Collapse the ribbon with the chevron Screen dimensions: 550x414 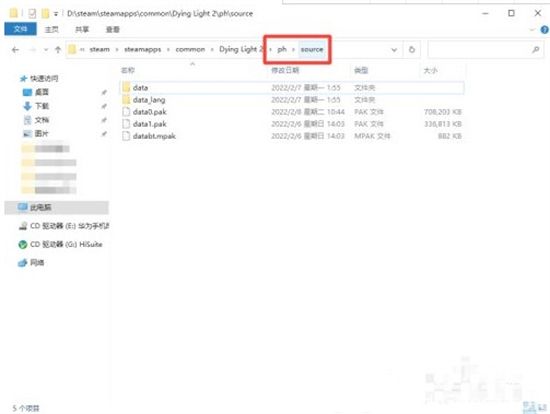pos(532,30)
